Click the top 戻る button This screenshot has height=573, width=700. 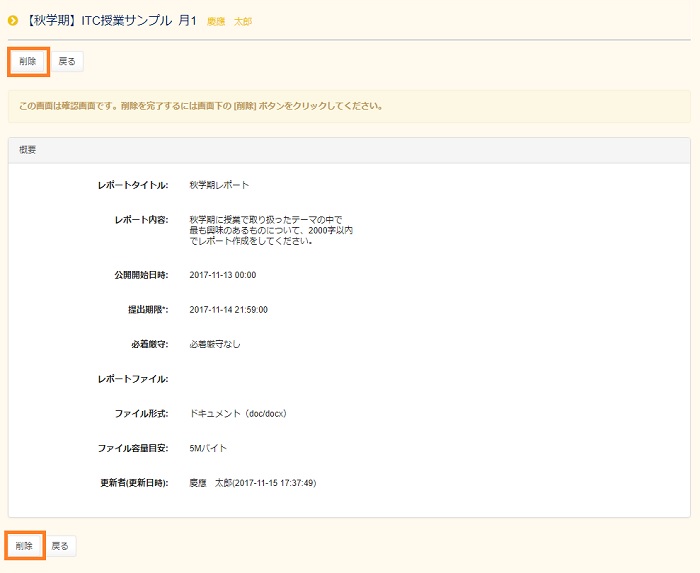(x=67, y=61)
